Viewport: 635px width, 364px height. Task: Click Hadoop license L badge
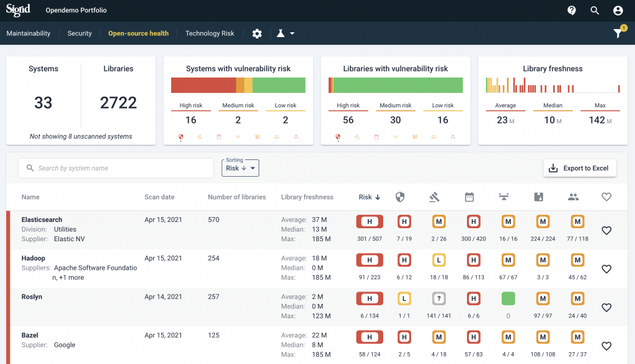tap(438, 260)
